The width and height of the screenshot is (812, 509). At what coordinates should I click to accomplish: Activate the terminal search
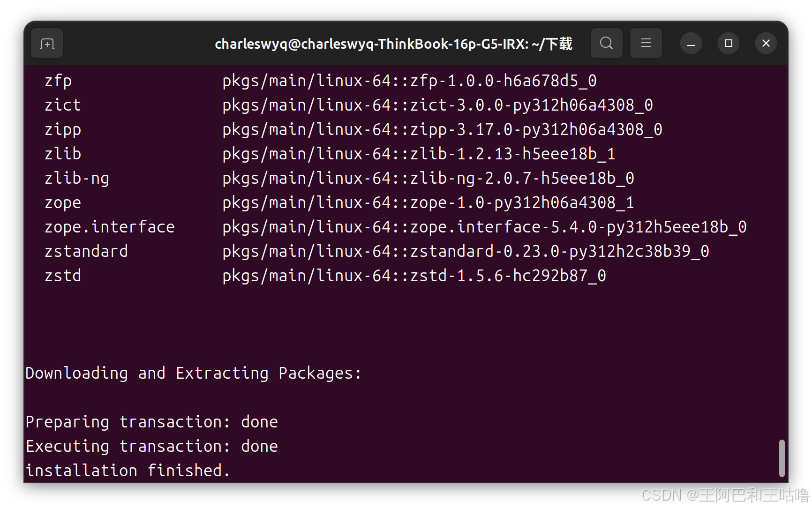[606, 43]
